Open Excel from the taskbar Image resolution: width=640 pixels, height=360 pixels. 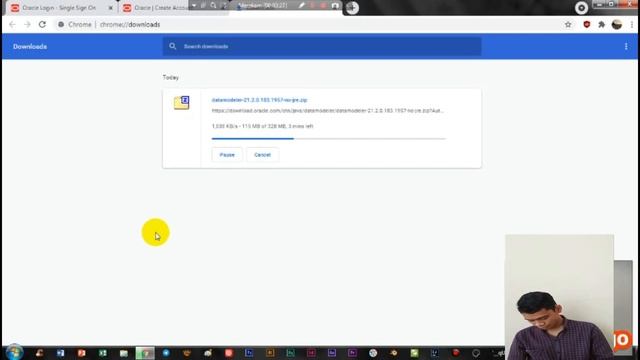(x=102, y=353)
